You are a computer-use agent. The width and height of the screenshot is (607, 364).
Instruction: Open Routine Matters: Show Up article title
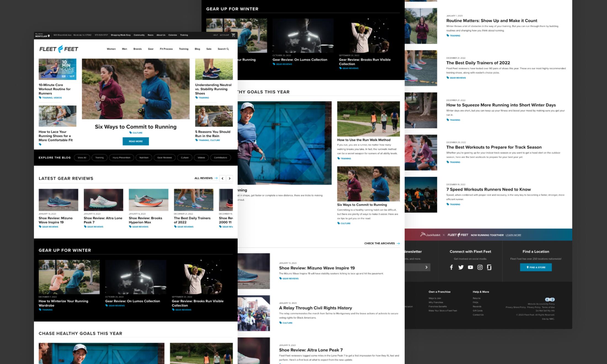(492, 21)
